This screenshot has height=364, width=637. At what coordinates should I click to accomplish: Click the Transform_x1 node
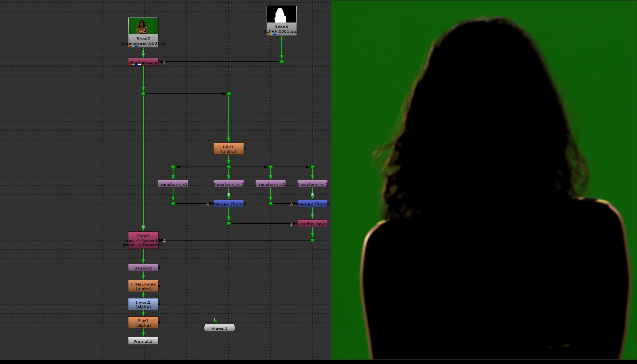(x=173, y=184)
